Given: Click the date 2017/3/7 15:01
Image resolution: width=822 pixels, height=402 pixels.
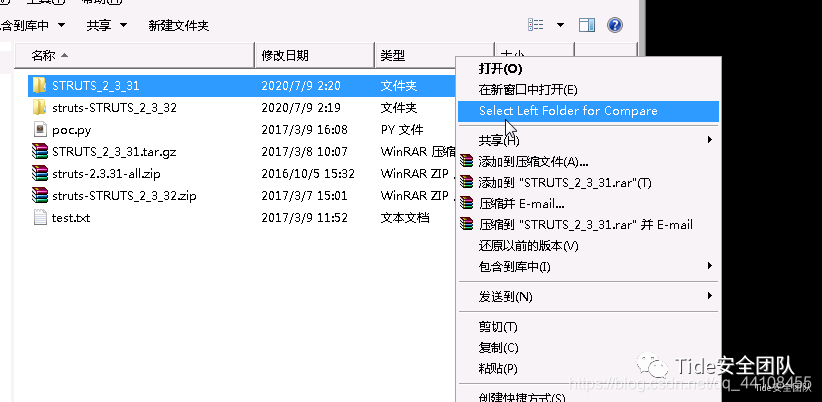Looking at the screenshot, I should point(305,196).
